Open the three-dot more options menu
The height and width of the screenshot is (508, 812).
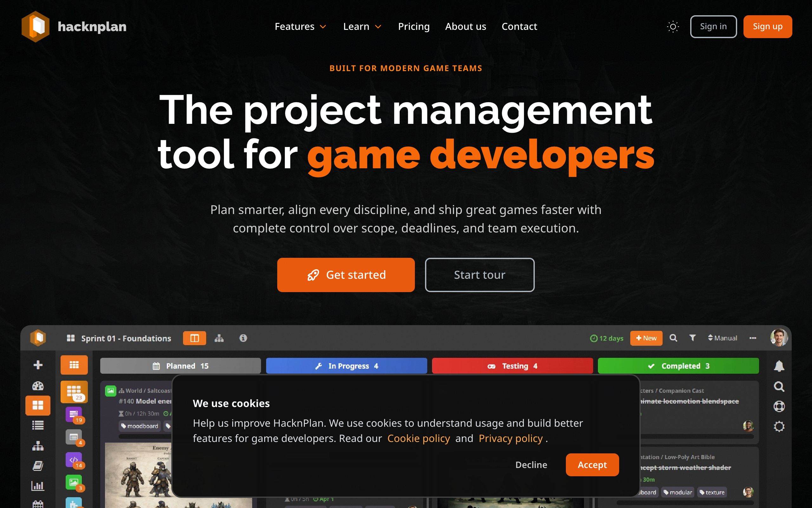(x=753, y=338)
